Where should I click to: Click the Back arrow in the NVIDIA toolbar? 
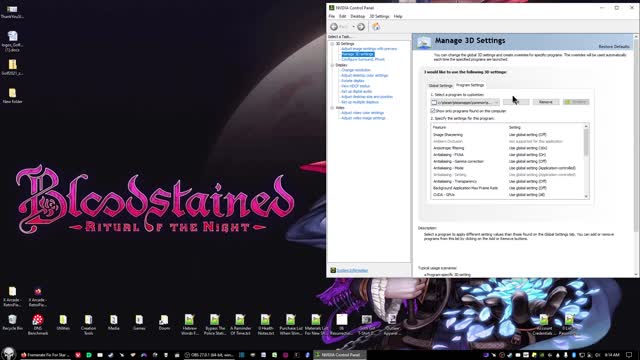(x=334, y=27)
